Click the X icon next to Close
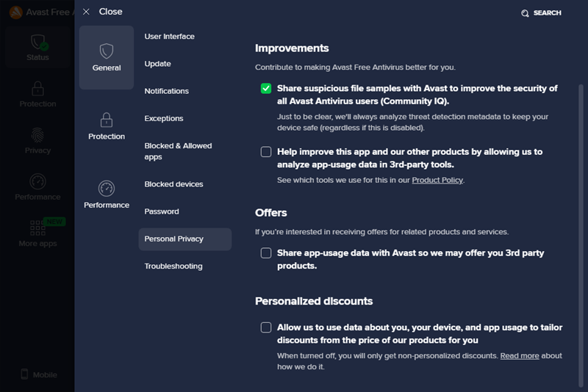 click(x=86, y=12)
